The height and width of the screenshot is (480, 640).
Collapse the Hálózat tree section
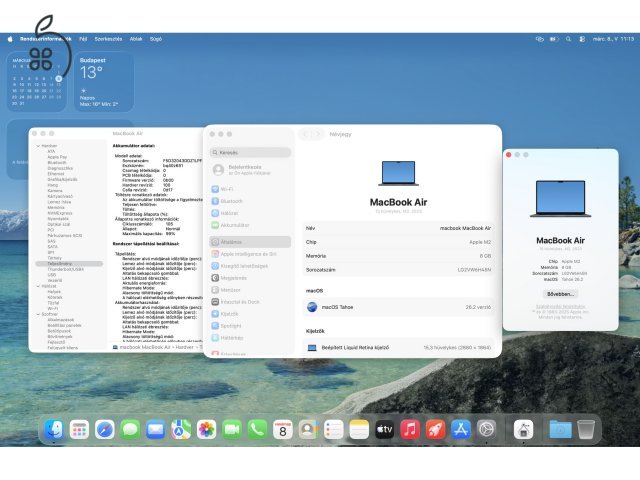(38, 286)
